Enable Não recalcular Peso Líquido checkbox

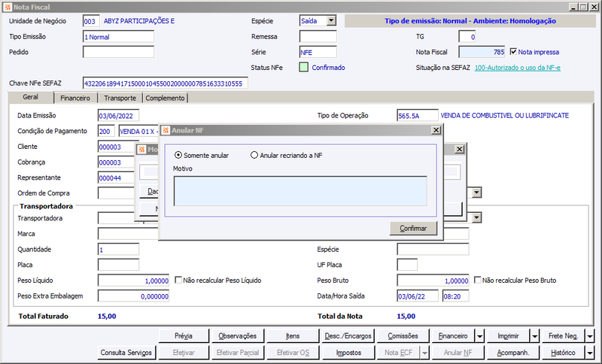tap(178, 280)
